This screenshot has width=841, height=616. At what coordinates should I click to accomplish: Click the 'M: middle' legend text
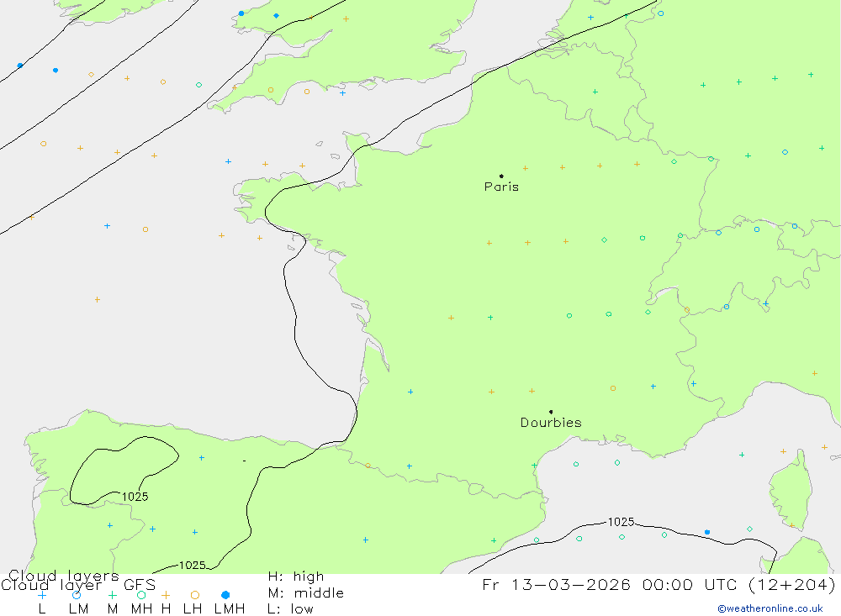306,593
